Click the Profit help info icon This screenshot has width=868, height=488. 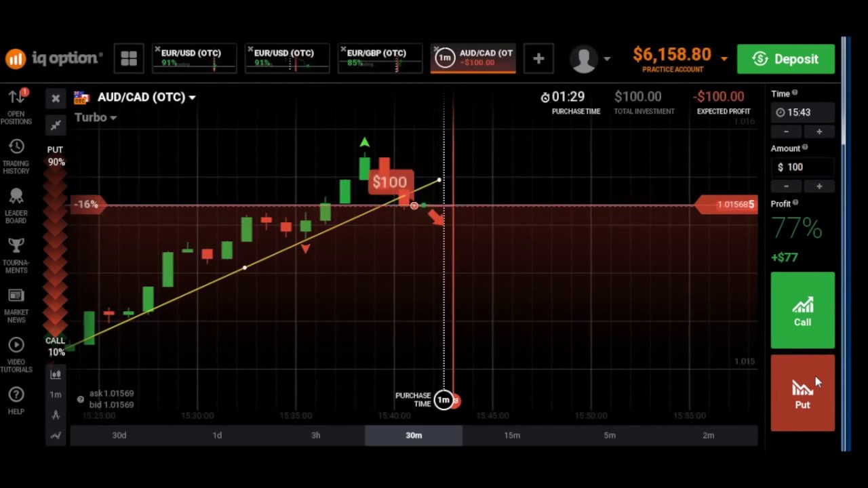pyautogui.click(x=795, y=203)
